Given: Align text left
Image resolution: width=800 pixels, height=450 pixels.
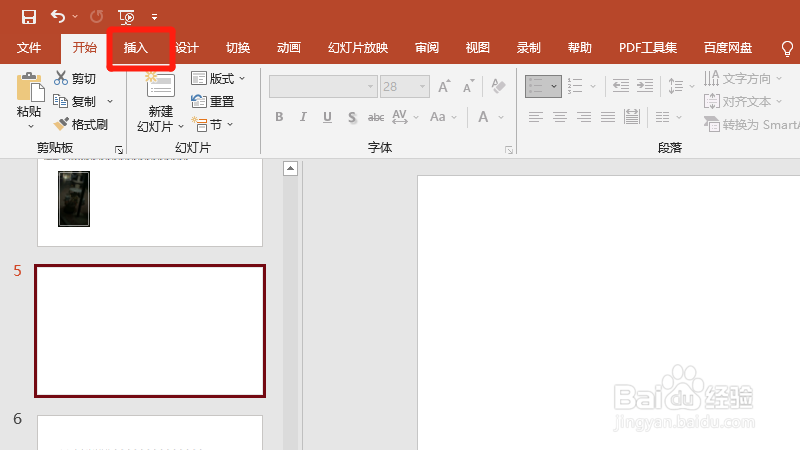Looking at the screenshot, I should (x=535, y=117).
